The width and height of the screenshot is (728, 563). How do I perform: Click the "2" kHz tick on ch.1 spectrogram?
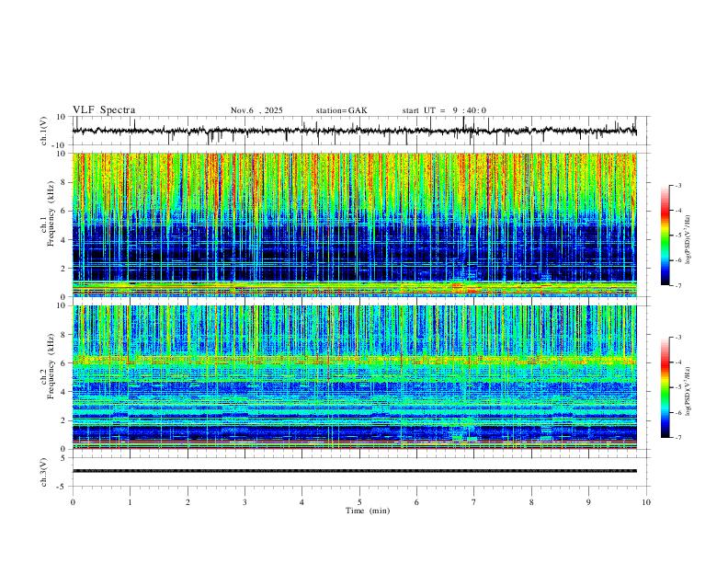click(63, 269)
